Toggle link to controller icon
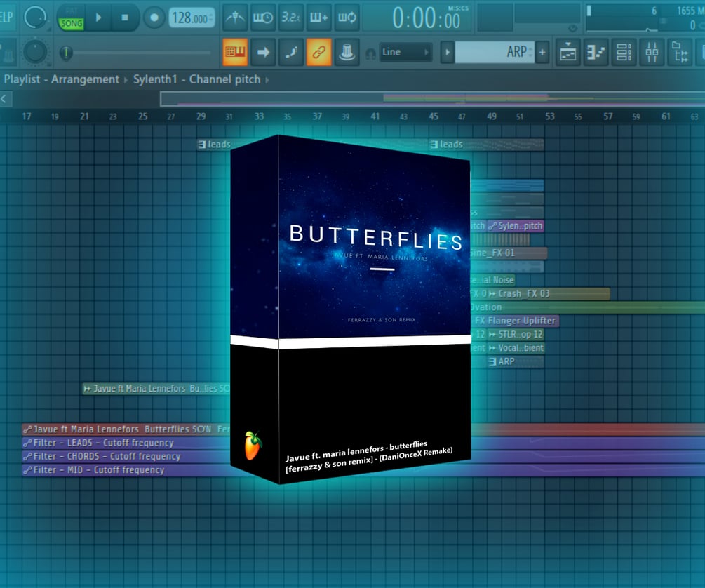The image size is (705, 588). point(318,52)
